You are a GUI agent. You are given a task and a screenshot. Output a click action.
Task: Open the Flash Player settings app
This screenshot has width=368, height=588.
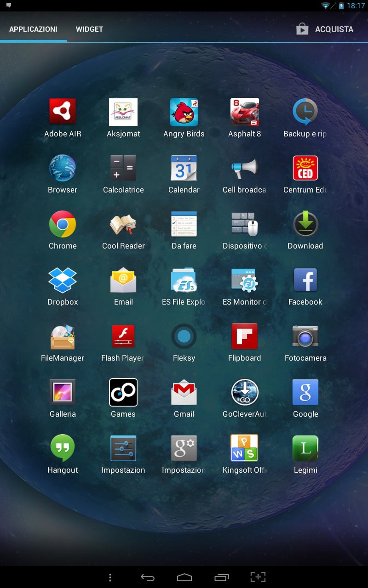pyautogui.click(x=123, y=336)
